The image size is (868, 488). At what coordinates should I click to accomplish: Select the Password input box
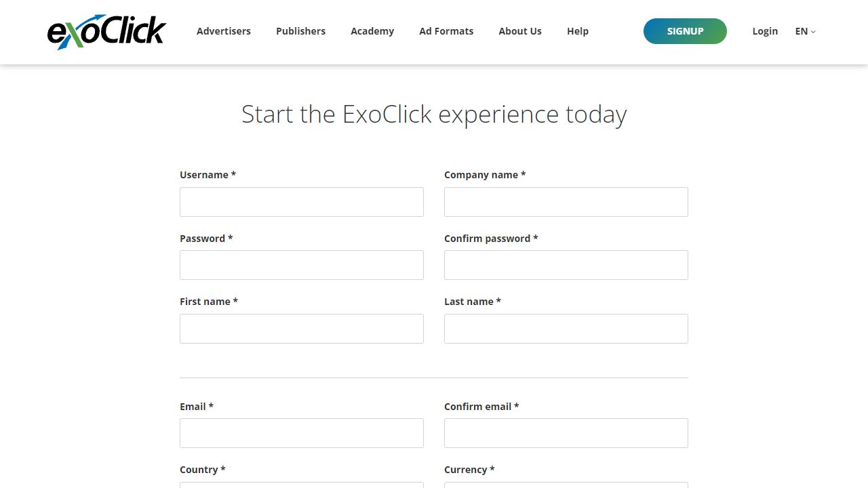pyautogui.click(x=302, y=265)
